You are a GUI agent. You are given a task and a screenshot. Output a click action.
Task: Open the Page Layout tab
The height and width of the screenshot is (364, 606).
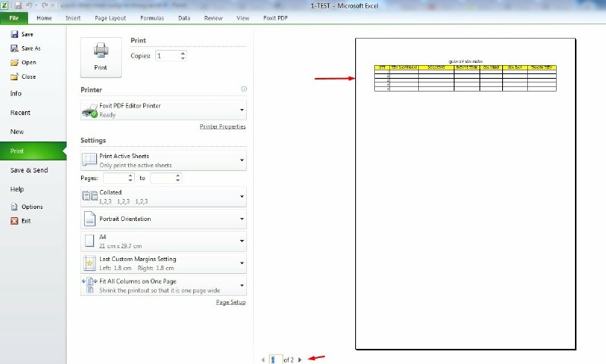110,18
